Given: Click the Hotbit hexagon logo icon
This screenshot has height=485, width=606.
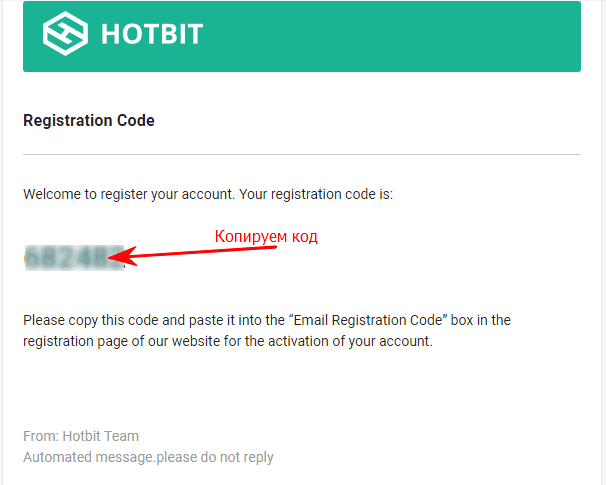Looking at the screenshot, I should point(65,34).
